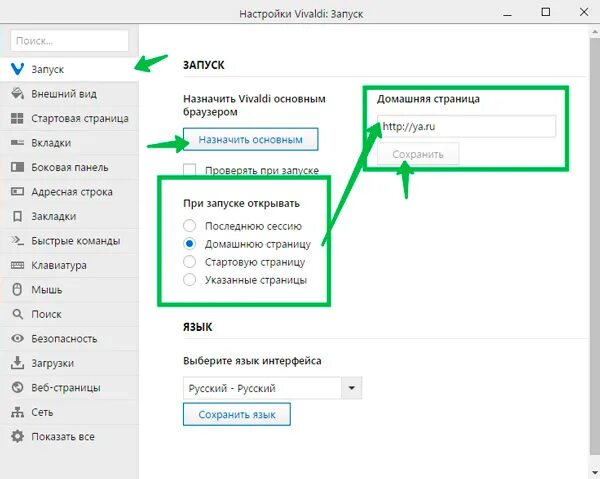Click the paint bucket icon for Внешний вид
Viewport: 600px width, 479px height.
[17, 94]
